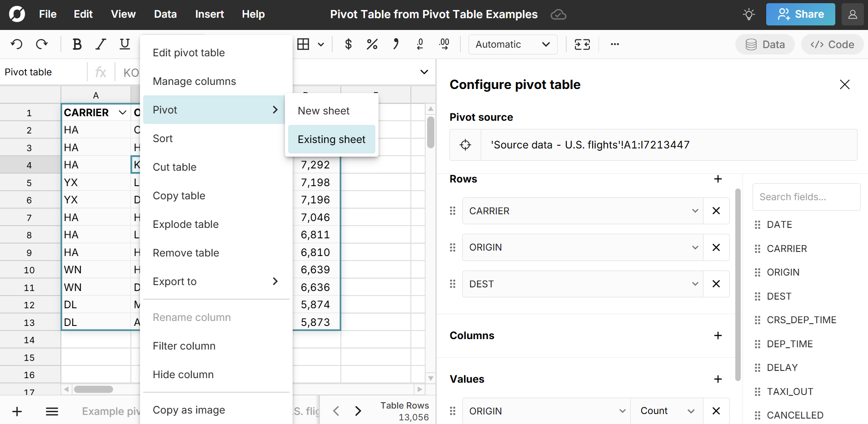
Task: Toggle bold formatting
Action: pos(77,44)
